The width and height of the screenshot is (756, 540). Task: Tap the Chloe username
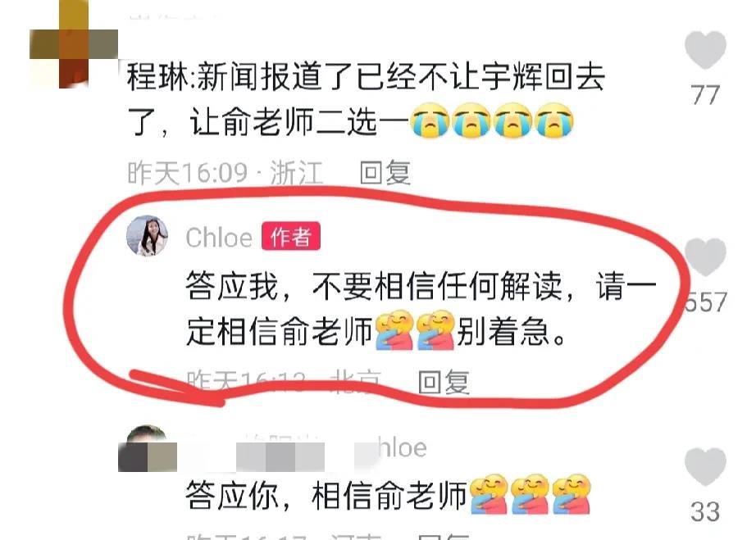click(x=219, y=238)
